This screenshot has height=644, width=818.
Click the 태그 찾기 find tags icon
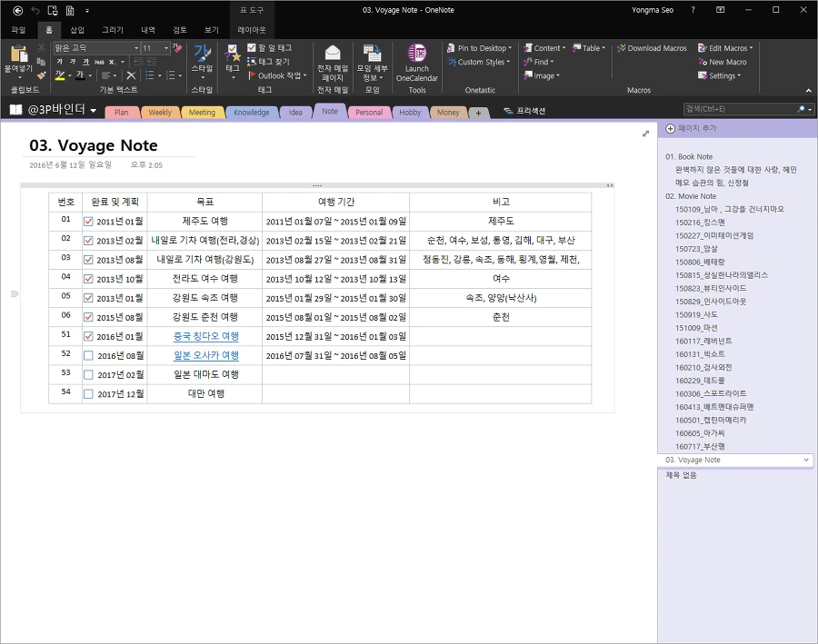252,62
